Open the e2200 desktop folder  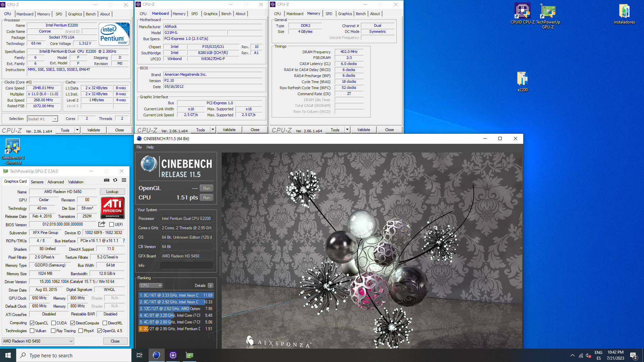pyautogui.click(x=523, y=81)
